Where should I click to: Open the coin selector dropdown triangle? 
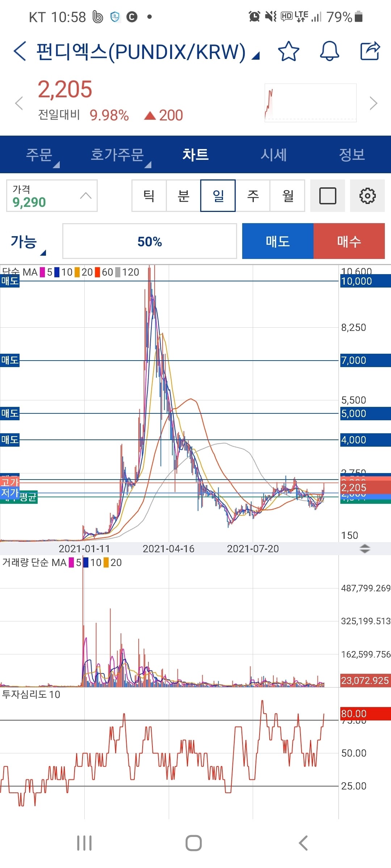pyautogui.click(x=256, y=56)
